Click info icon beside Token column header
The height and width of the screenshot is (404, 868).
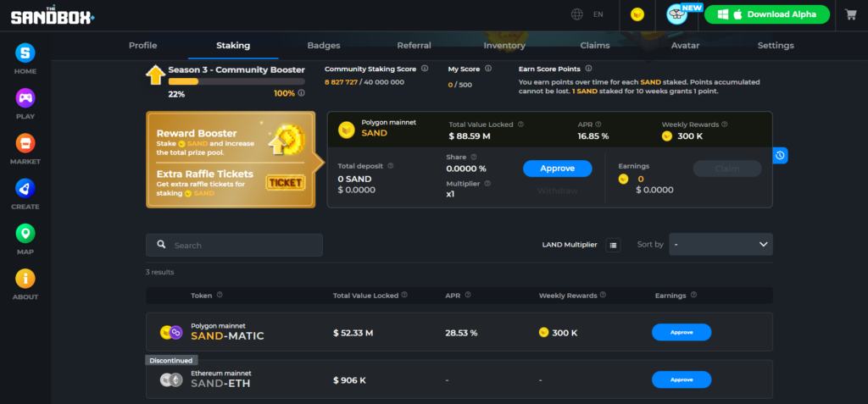[220, 295]
